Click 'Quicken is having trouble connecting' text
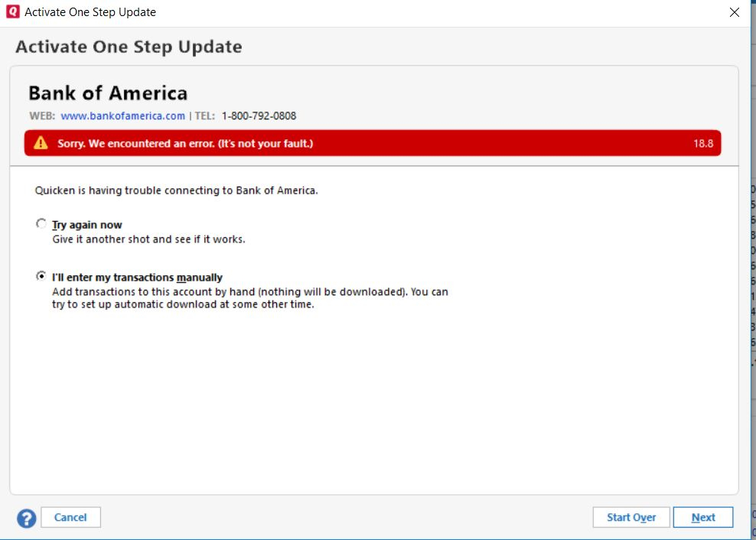Image resolution: width=756 pixels, height=540 pixels. [x=177, y=190]
